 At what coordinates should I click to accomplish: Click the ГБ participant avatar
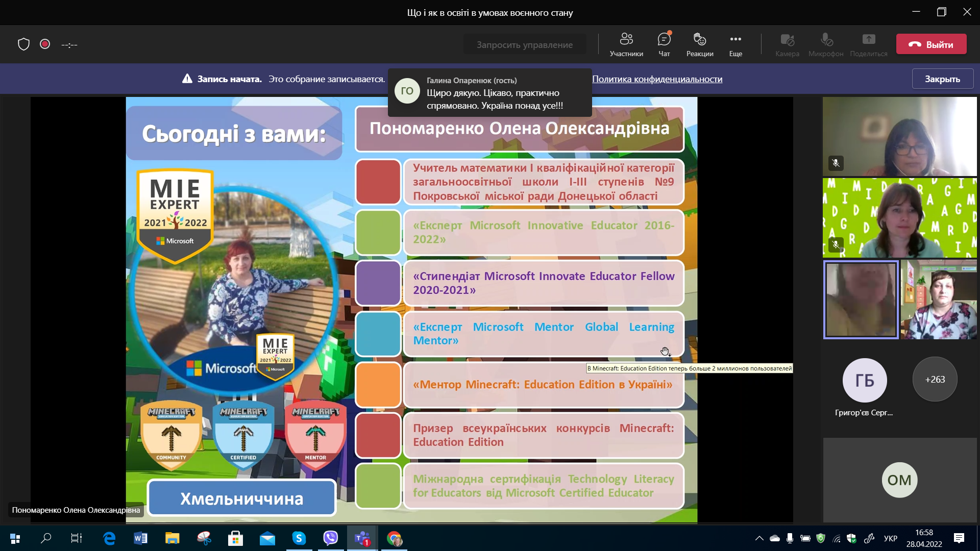coord(865,380)
